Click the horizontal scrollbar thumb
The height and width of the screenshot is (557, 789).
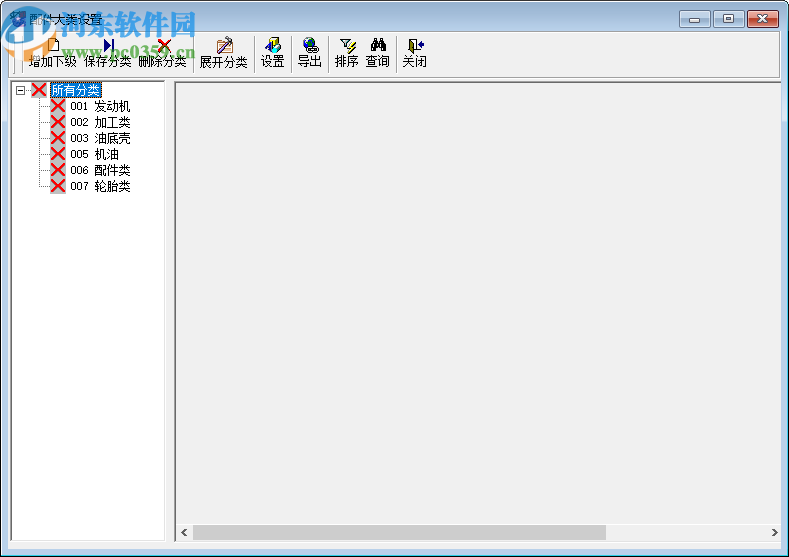[400, 532]
